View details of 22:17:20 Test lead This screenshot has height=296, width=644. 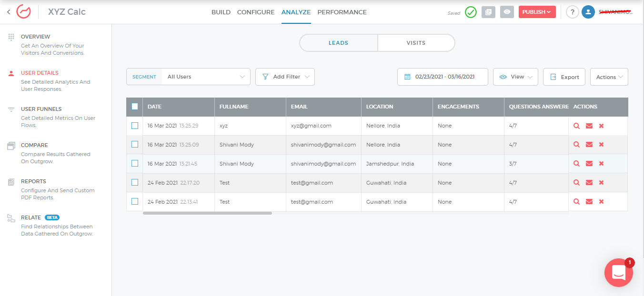(x=576, y=183)
